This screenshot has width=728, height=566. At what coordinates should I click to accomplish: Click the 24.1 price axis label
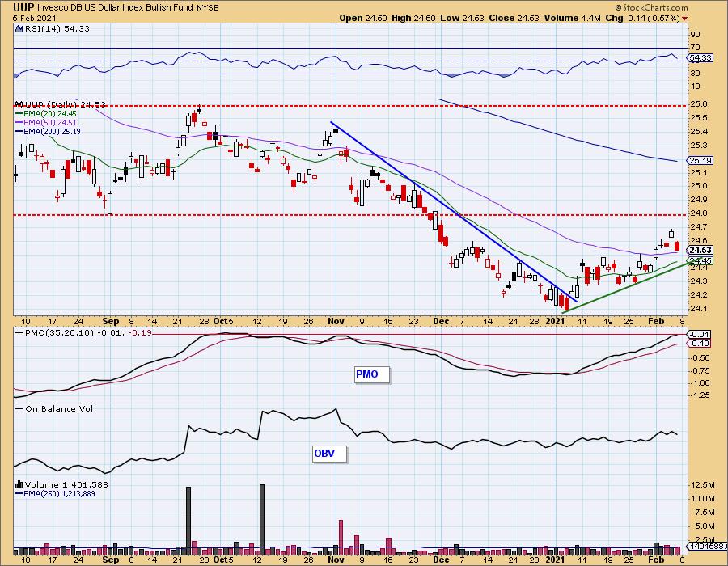(698, 309)
